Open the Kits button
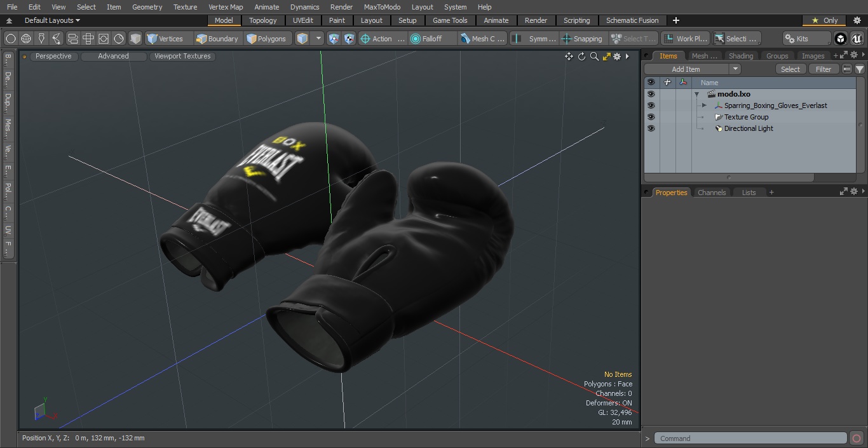 click(x=806, y=39)
